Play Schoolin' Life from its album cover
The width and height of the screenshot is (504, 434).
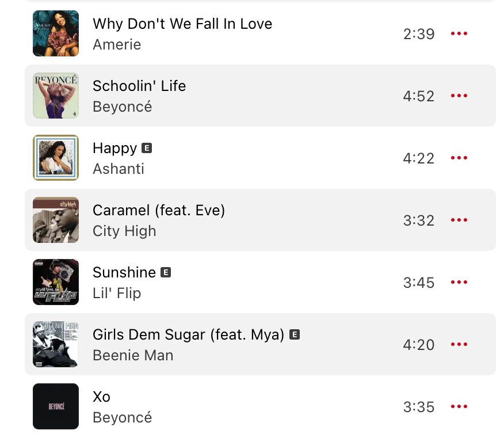(56, 96)
